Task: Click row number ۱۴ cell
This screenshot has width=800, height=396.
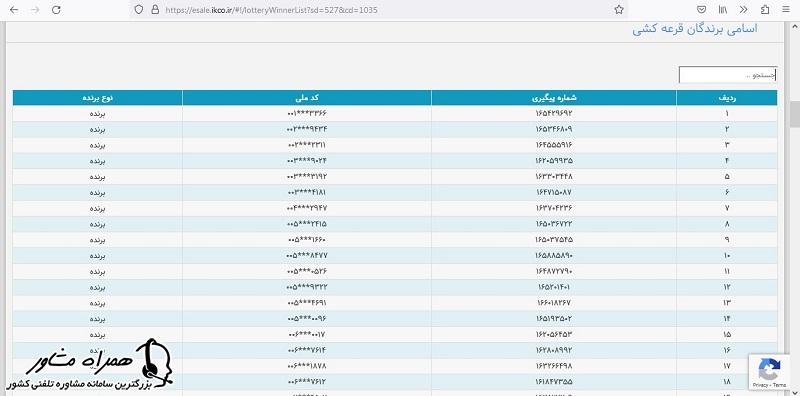Action: click(x=727, y=319)
